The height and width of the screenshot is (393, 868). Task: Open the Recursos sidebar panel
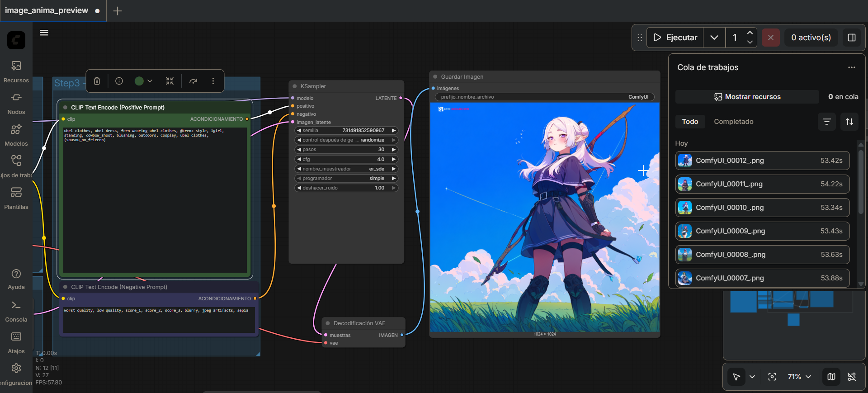click(16, 71)
